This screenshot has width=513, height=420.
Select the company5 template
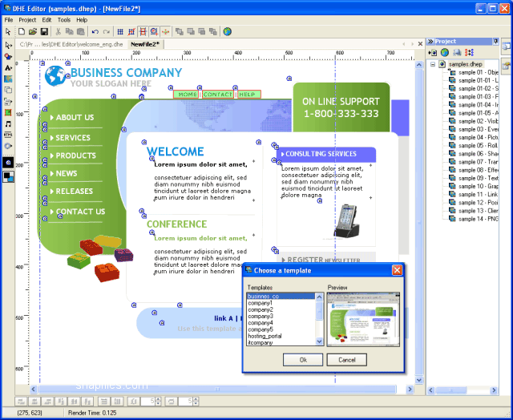click(x=281, y=329)
